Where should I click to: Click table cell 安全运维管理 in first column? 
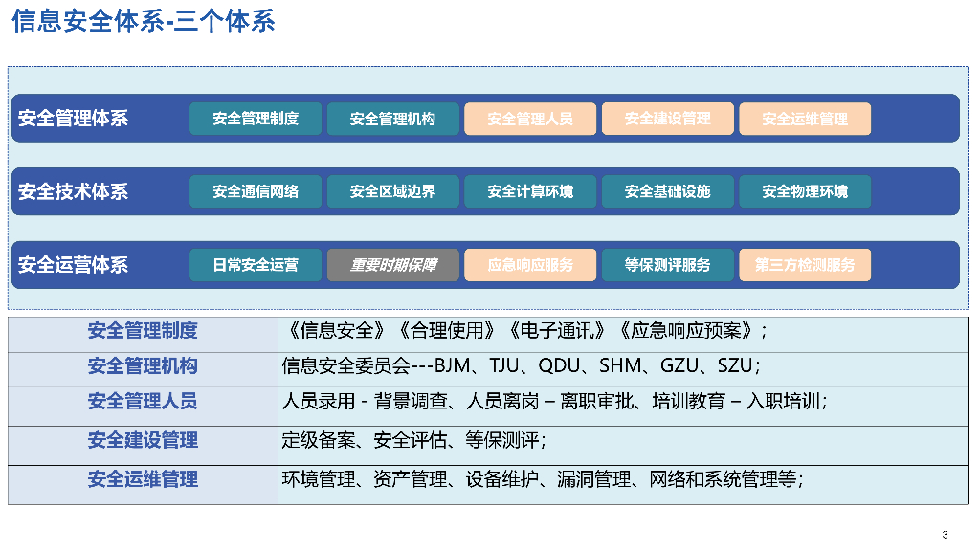click(x=144, y=485)
